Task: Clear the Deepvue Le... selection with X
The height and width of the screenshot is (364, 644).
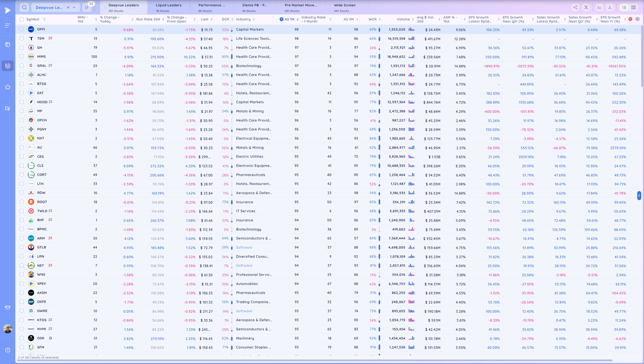Action: [68, 8]
